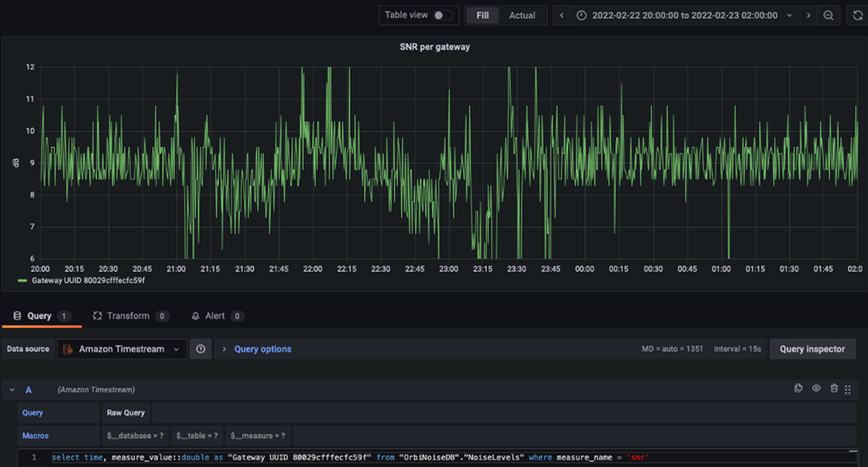The image size is (868, 467).
Task: Click the green legend color for Gateway UUID
Action: pyautogui.click(x=22, y=280)
